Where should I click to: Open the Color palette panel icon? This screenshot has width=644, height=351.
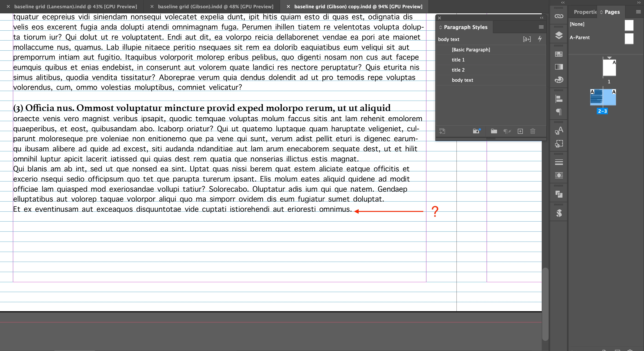coord(559,80)
